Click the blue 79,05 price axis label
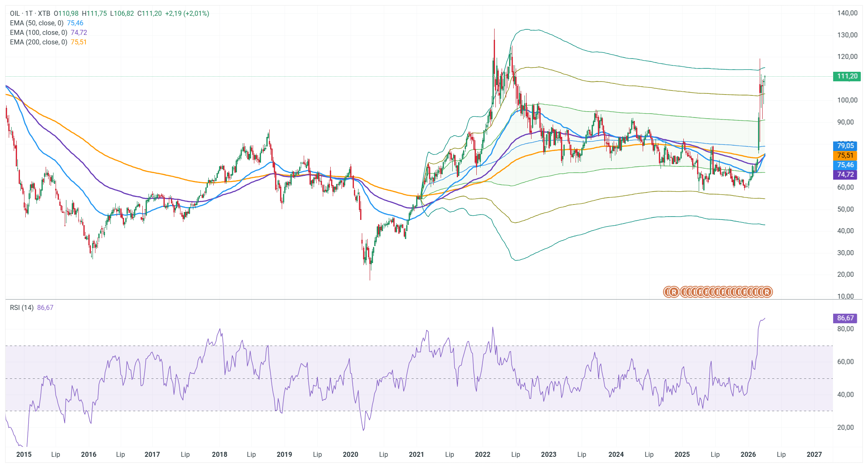The height and width of the screenshot is (468, 868). (845, 146)
